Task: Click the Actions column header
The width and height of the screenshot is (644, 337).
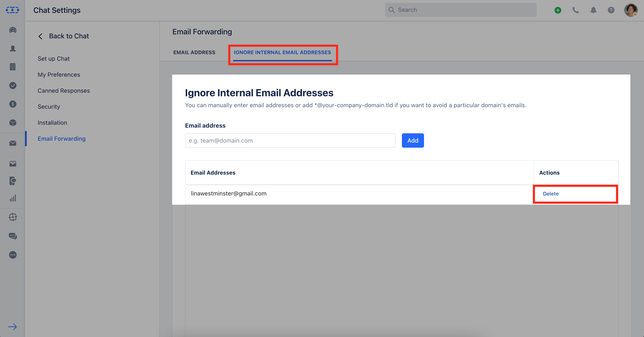Action: point(549,173)
